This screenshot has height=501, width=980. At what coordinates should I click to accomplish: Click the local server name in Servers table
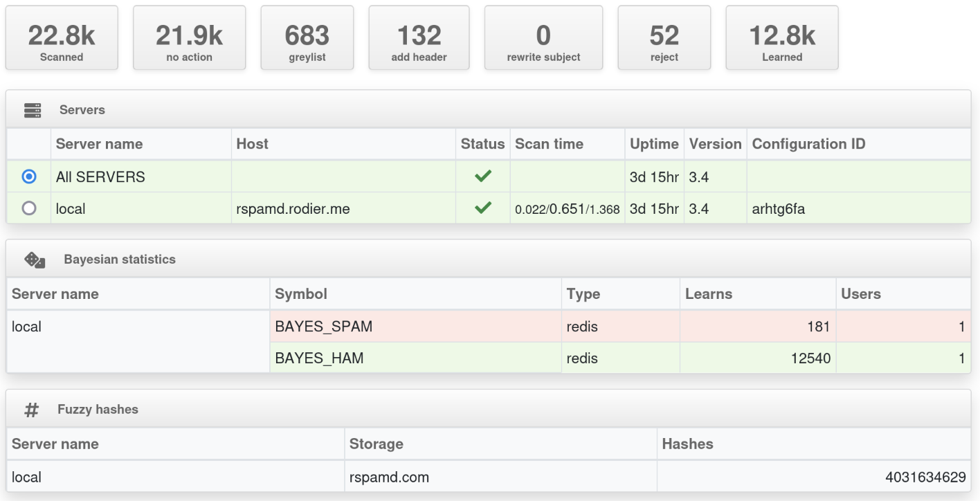(71, 209)
